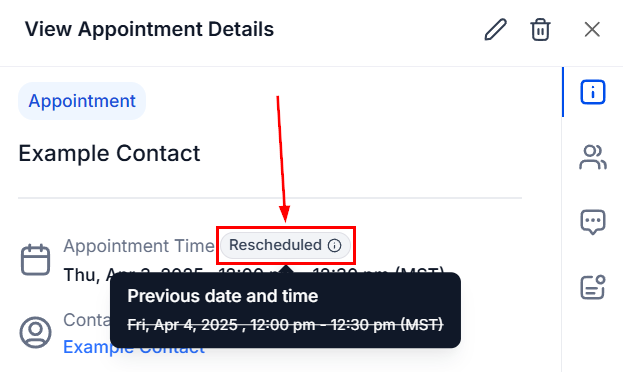This screenshot has height=372, width=623.
Task: Click the contact profile avatar icon
Action: 35,332
